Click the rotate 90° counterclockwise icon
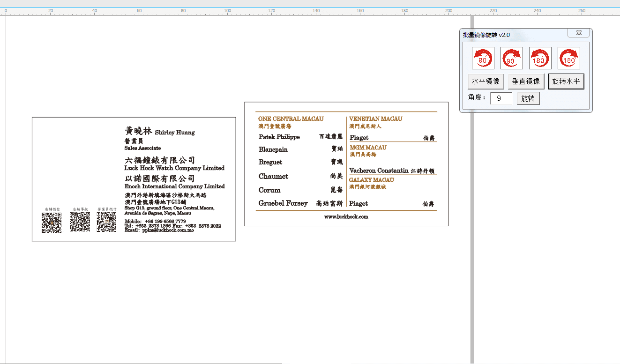 coord(483,58)
